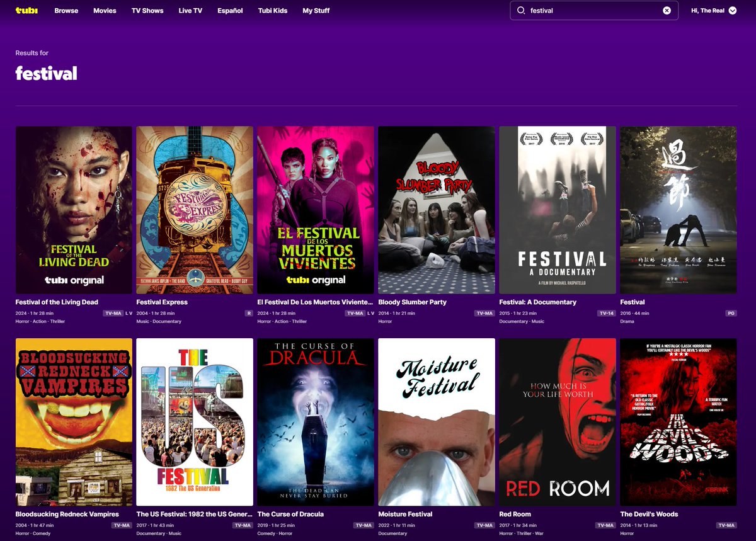Click The Curse of Dracula title link
This screenshot has width=756, height=541.
290,515
